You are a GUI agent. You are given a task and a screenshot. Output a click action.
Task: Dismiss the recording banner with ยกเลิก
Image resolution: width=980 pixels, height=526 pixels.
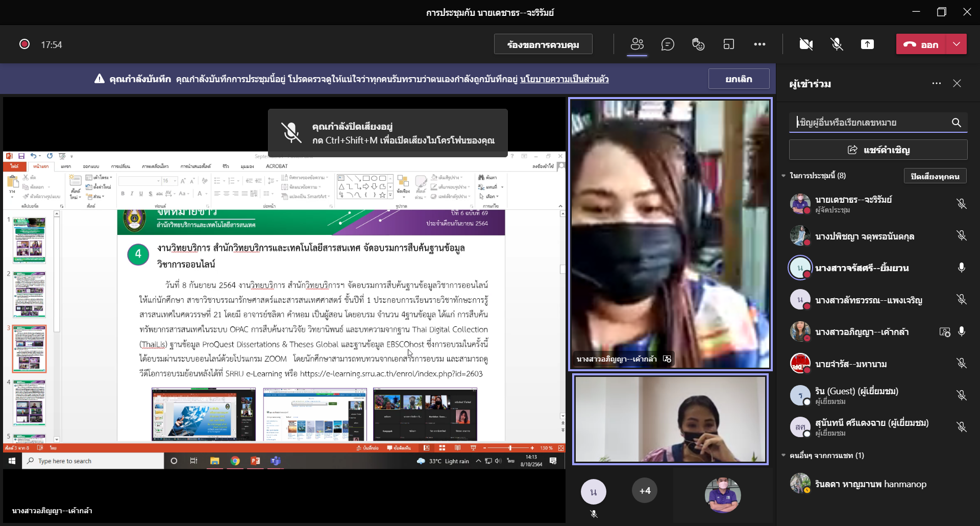(x=739, y=79)
